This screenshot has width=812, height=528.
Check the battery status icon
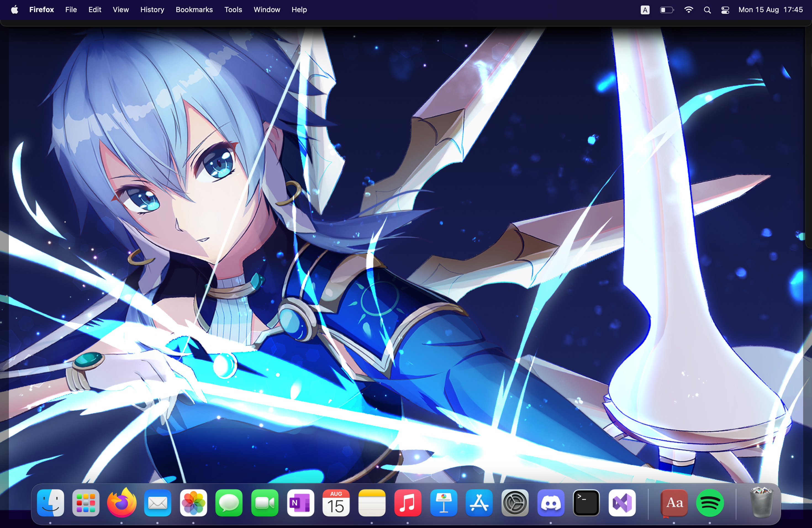click(667, 10)
